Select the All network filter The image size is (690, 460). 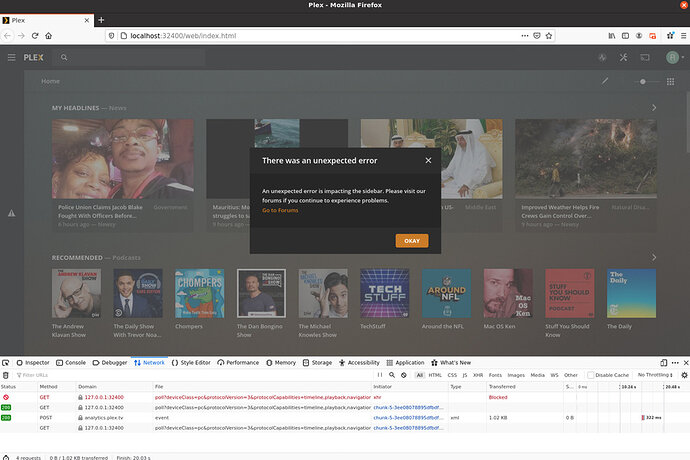click(420, 375)
